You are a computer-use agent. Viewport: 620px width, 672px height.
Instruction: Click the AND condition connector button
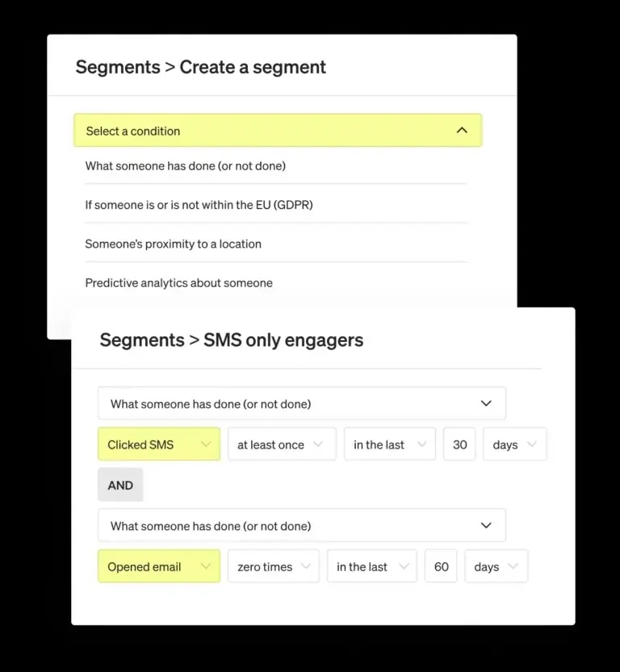pyautogui.click(x=120, y=486)
